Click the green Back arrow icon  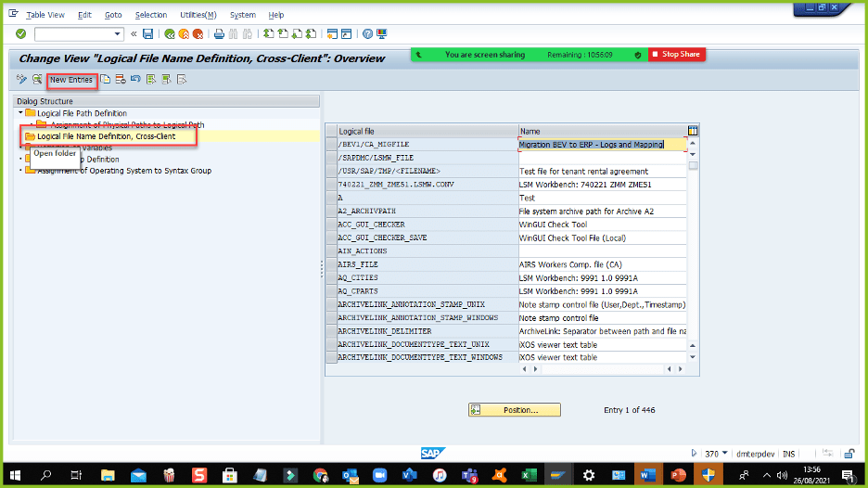pos(170,34)
